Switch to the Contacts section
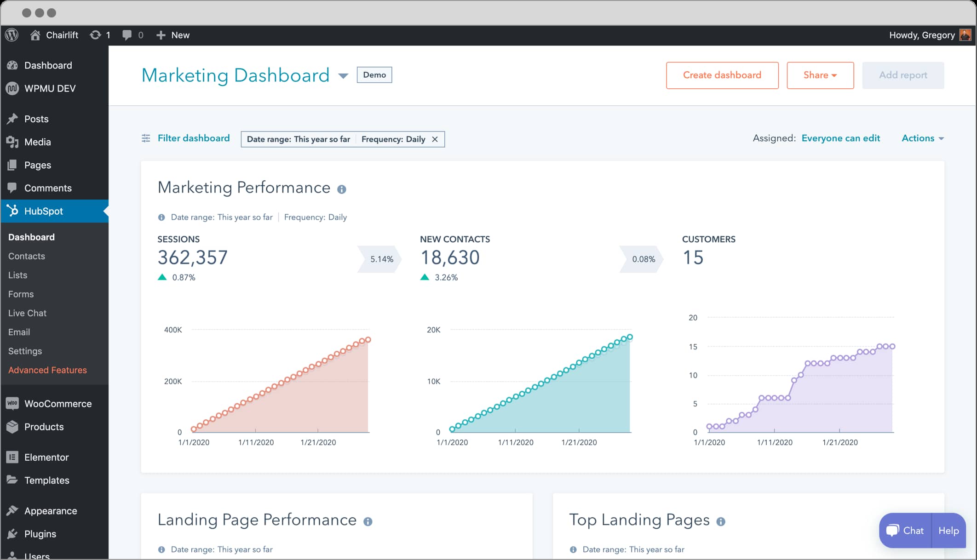 26,256
